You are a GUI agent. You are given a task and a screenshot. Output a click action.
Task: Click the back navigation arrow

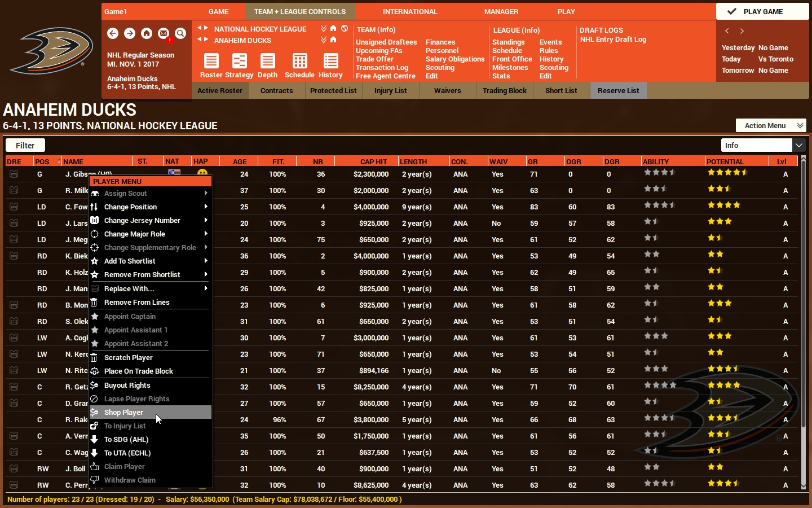pos(113,34)
